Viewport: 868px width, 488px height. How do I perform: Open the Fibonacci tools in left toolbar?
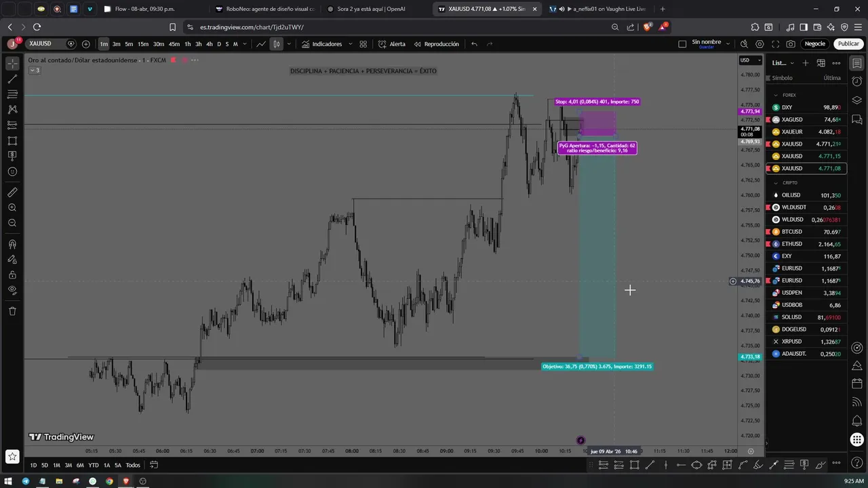12,94
